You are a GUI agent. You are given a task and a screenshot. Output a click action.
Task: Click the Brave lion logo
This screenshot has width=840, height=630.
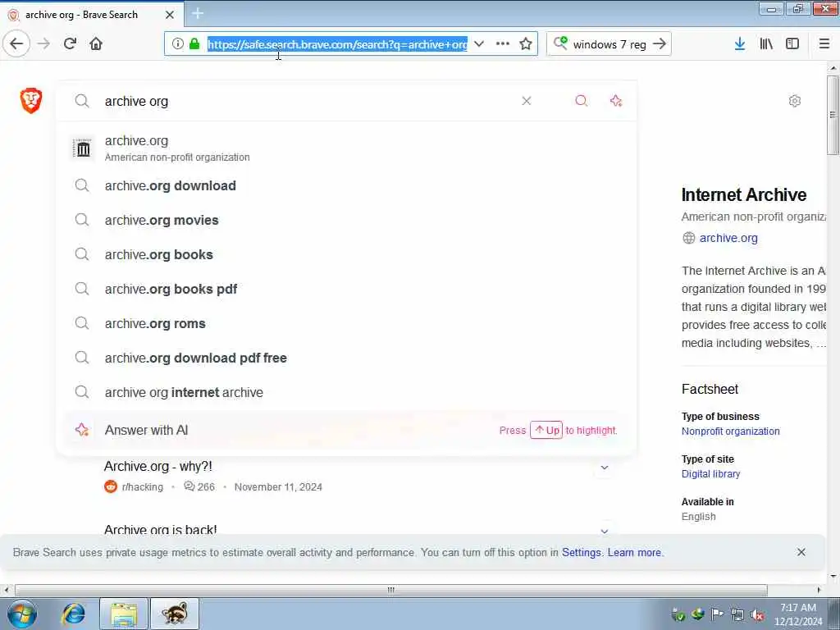click(31, 100)
